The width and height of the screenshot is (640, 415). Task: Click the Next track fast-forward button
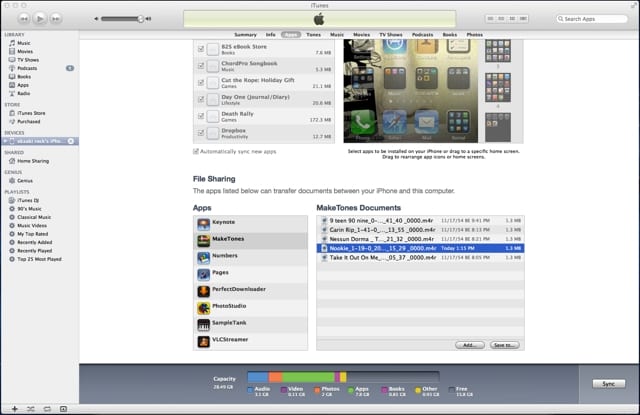pos(56,18)
